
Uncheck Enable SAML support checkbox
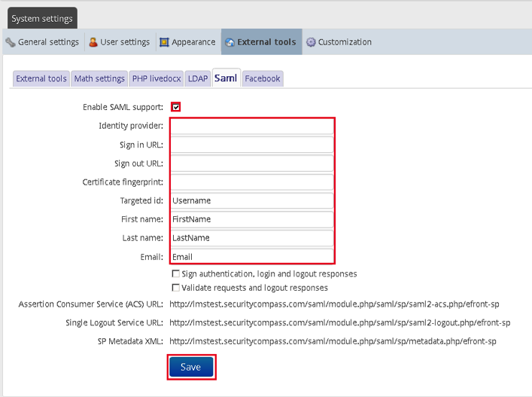[175, 107]
